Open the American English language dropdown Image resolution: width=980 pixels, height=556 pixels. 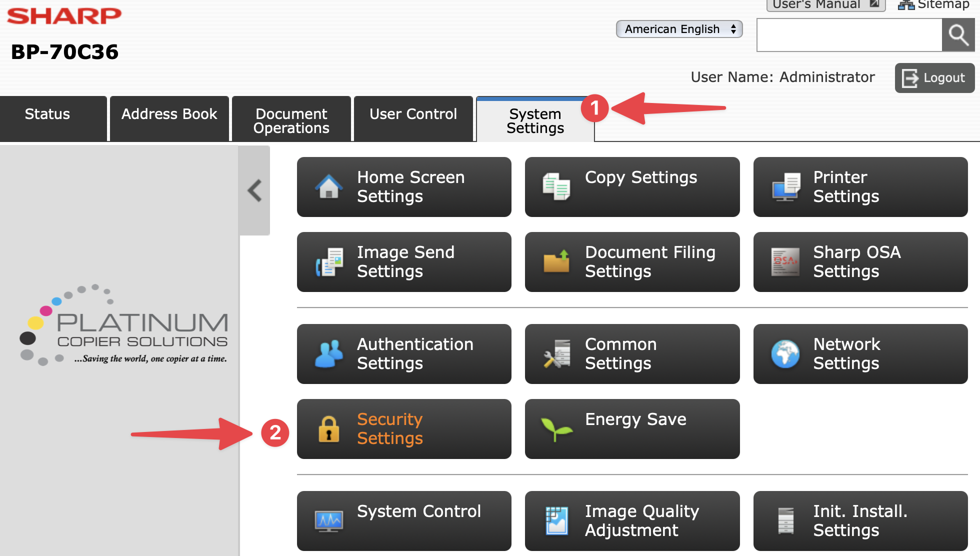679,29
